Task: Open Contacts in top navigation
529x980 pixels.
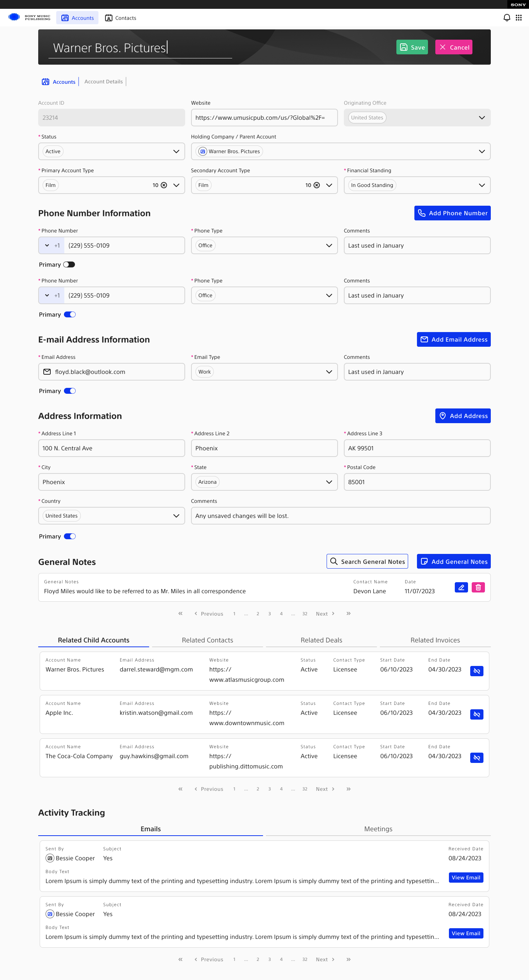Action: [x=120, y=18]
